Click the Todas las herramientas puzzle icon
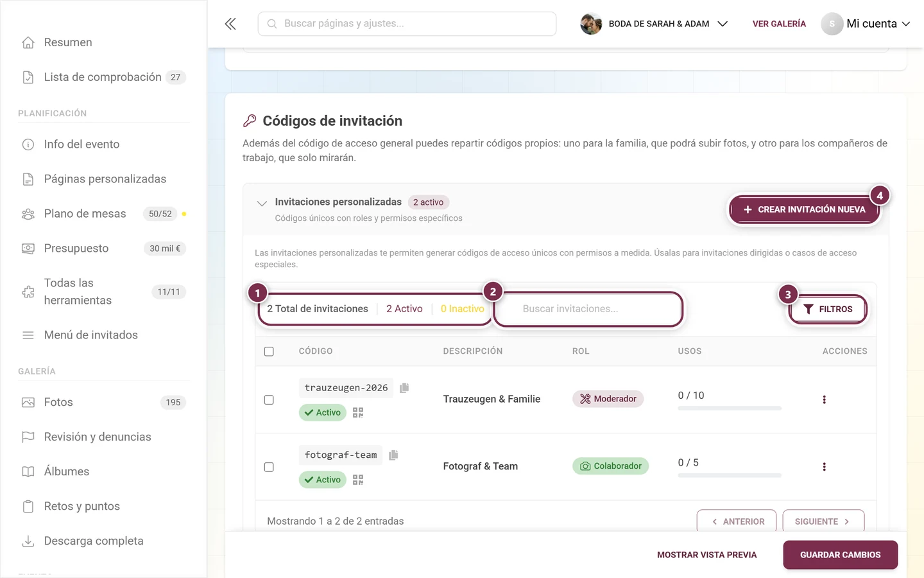This screenshot has height=578, width=924. (28, 292)
